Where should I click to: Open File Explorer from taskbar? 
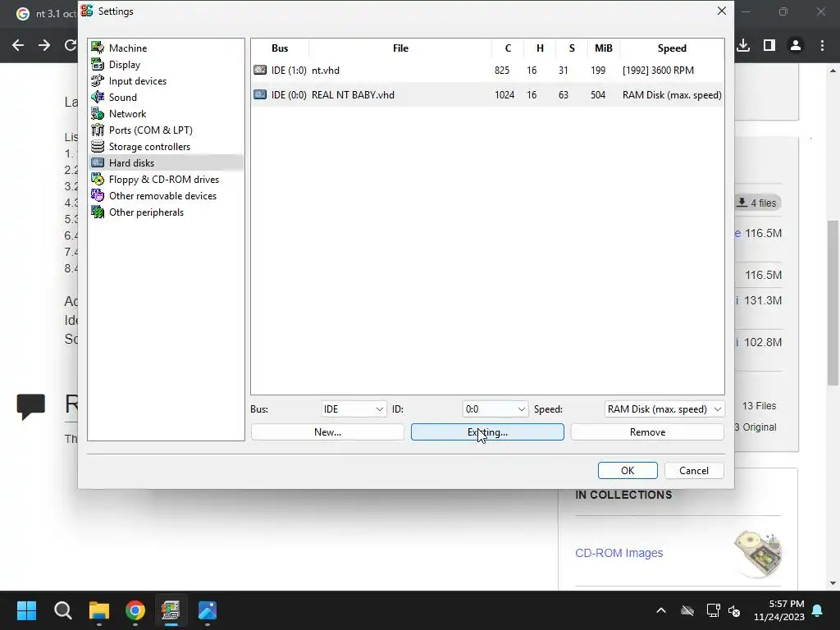(x=99, y=610)
